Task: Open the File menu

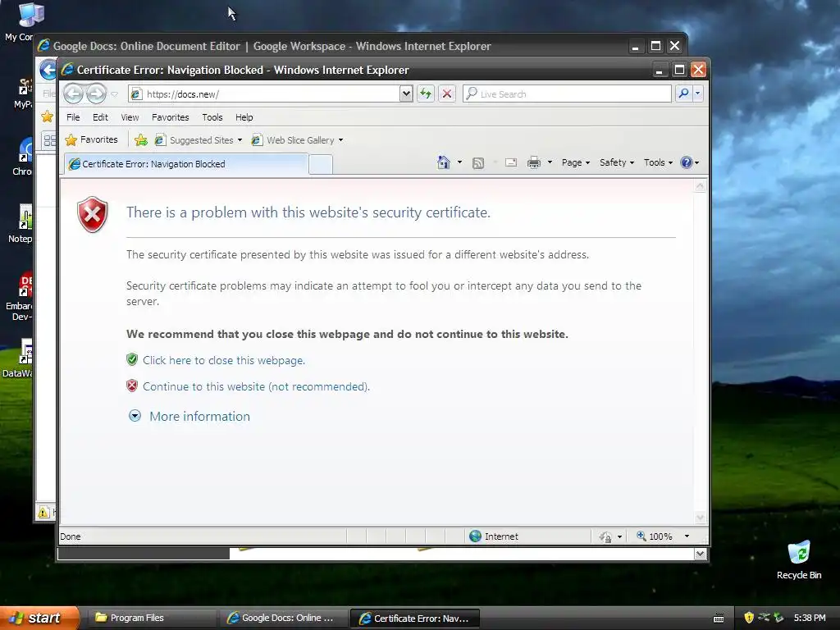Action: tap(73, 117)
